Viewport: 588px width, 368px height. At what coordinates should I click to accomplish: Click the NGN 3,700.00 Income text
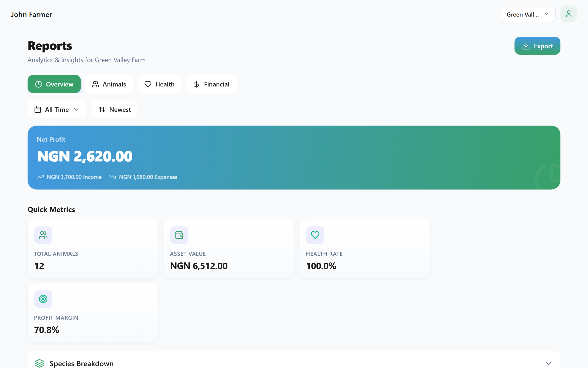pyautogui.click(x=74, y=177)
